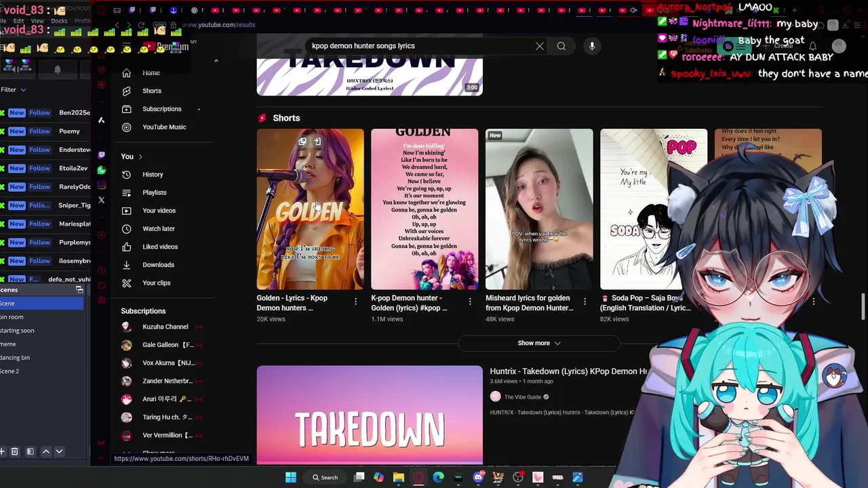
Task: Follow Sniper_Tig in activity feed
Action: click(x=39, y=205)
